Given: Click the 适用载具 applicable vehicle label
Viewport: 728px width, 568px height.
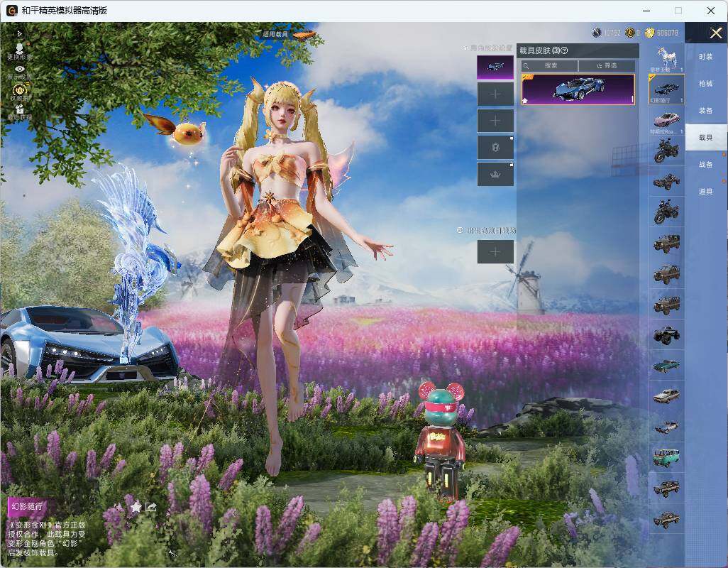Looking at the screenshot, I should [x=275, y=34].
